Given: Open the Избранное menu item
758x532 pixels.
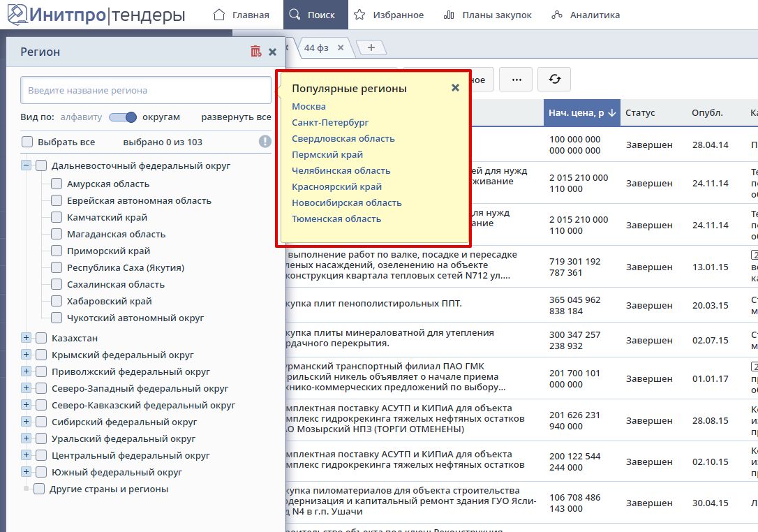Looking at the screenshot, I should pyautogui.click(x=389, y=15).
